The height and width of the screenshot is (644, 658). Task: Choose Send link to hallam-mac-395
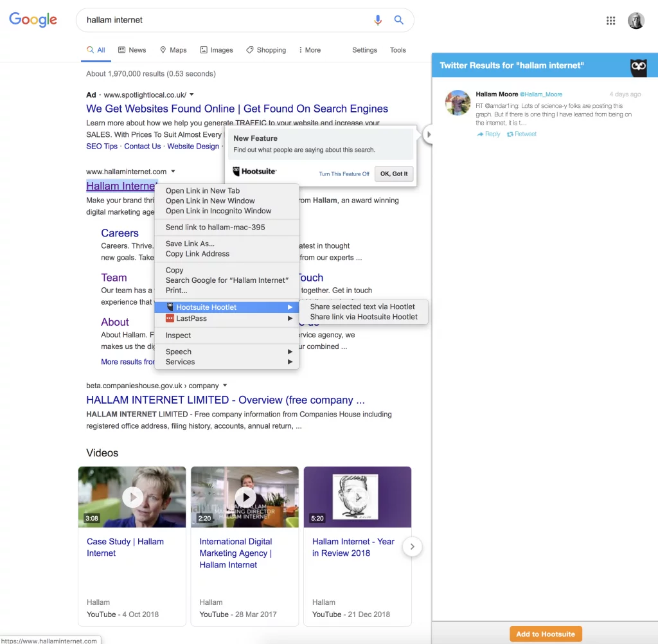click(227, 227)
